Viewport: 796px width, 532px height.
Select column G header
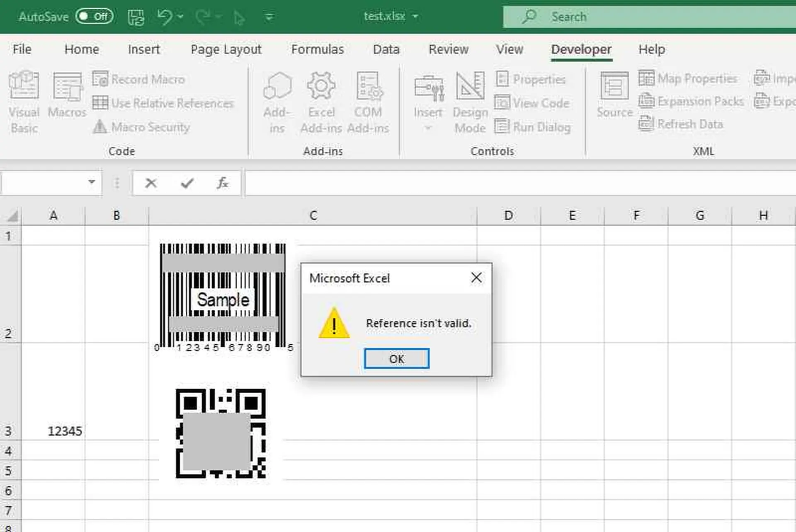pyautogui.click(x=700, y=215)
